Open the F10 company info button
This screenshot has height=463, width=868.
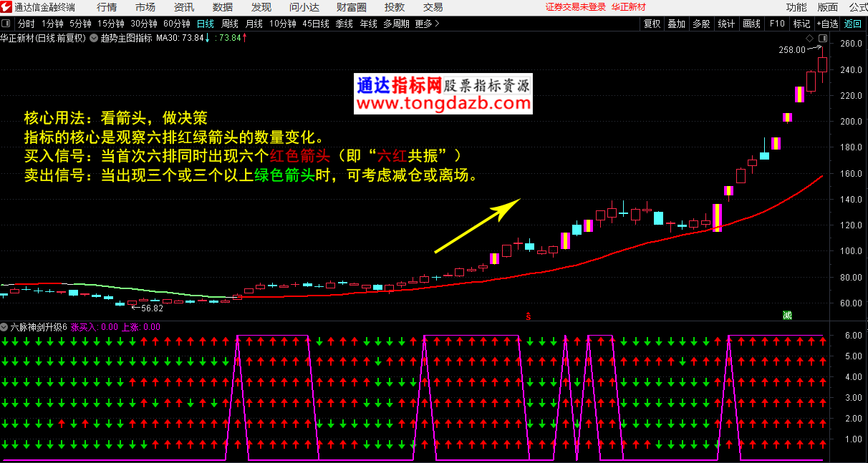point(777,24)
